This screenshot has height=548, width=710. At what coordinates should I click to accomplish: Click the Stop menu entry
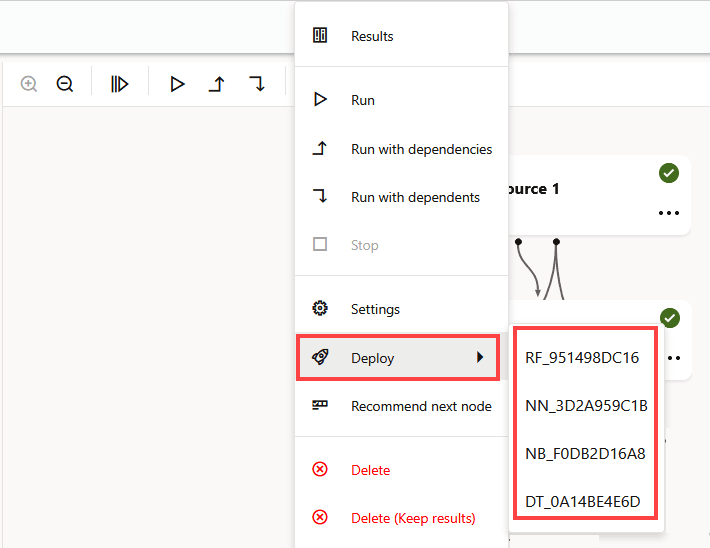pos(401,245)
